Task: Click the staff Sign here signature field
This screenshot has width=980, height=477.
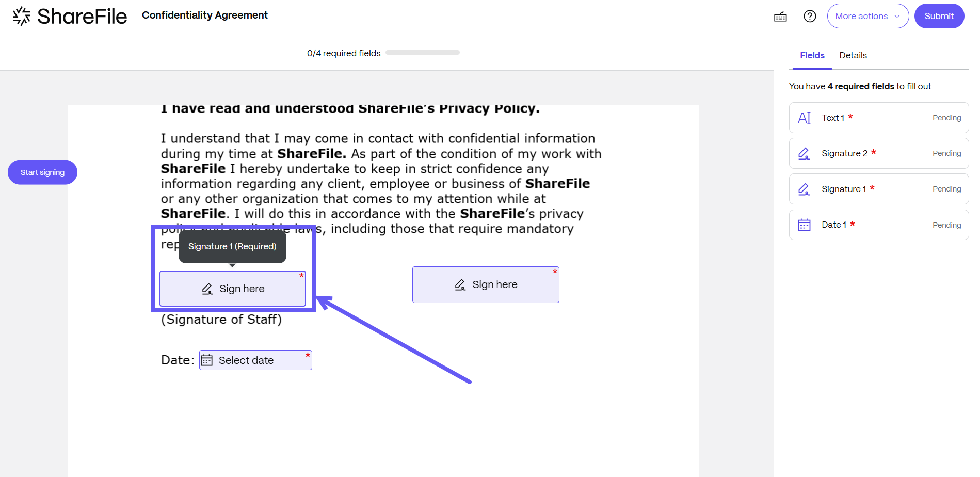Action: [x=233, y=289]
